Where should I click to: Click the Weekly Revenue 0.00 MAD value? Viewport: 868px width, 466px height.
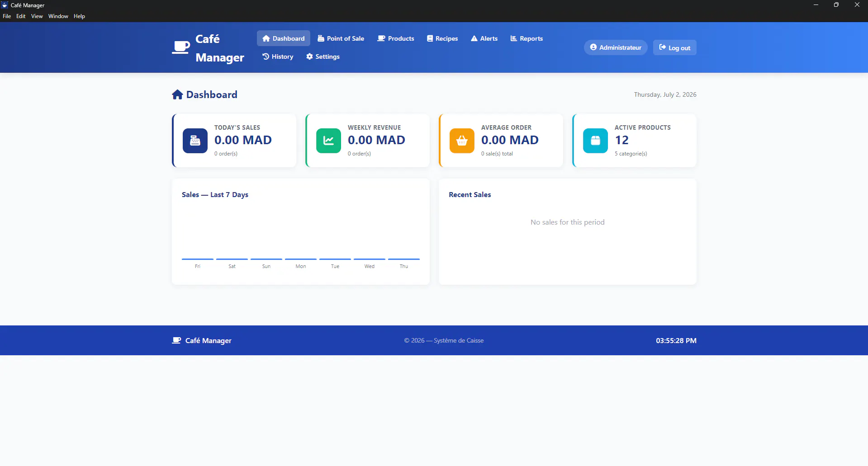click(376, 140)
